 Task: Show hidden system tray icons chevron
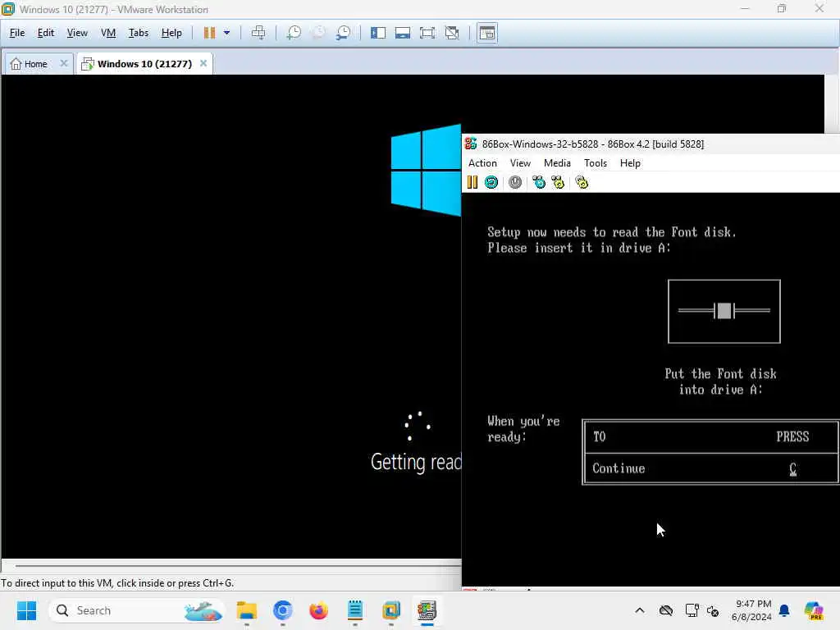click(640, 610)
